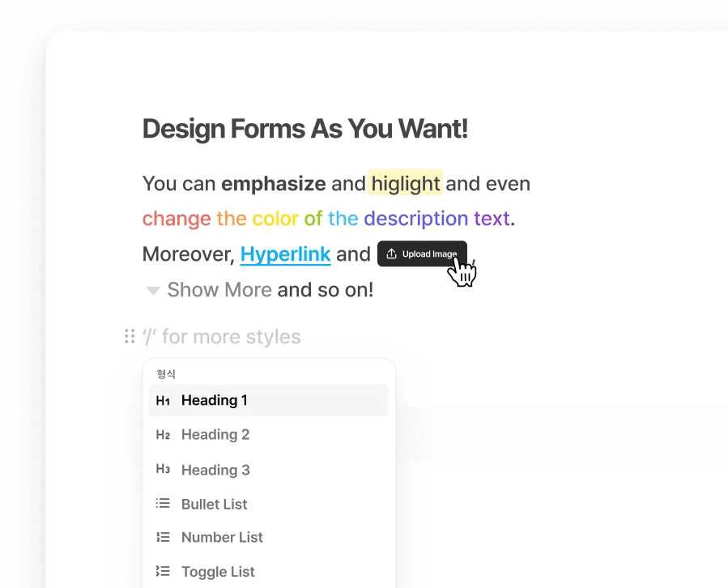
Task: Choose Heading 3 style option
Action: click(268, 470)
